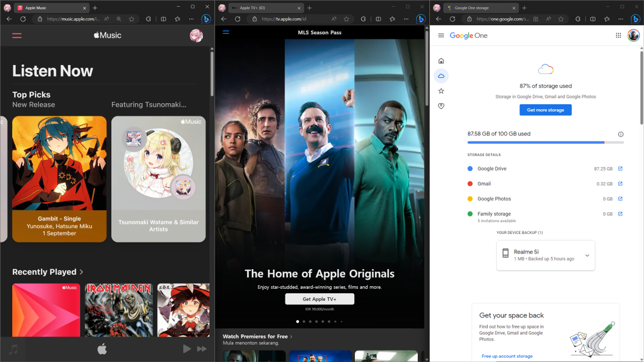Open Family storage external link icon
644x362 pixels.
point(620,214)
